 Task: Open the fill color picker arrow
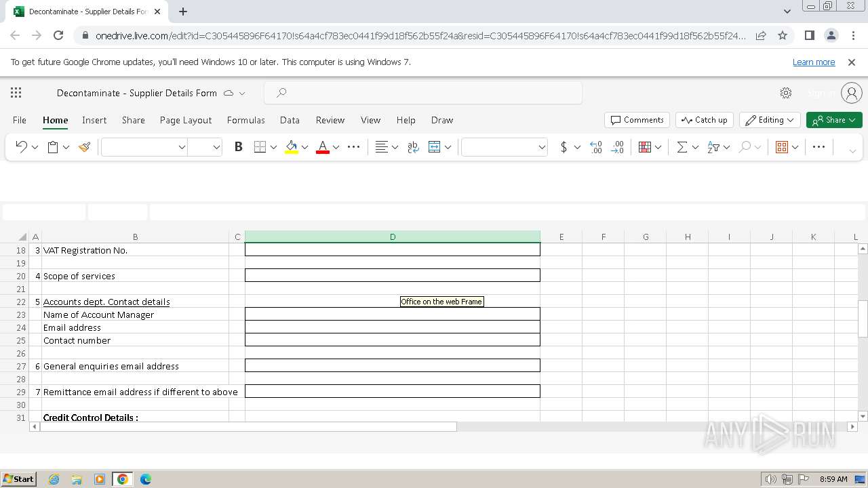coord(304,147)
